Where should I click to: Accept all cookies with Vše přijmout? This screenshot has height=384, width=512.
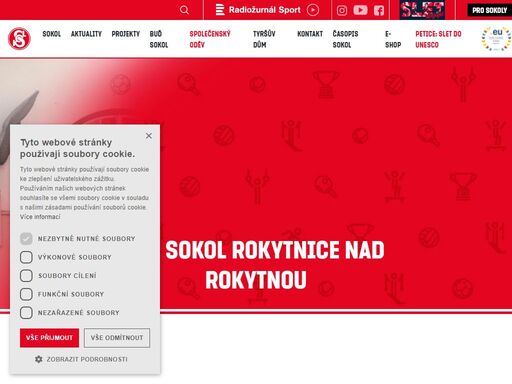pyautogui.click(x=49, y=338)
